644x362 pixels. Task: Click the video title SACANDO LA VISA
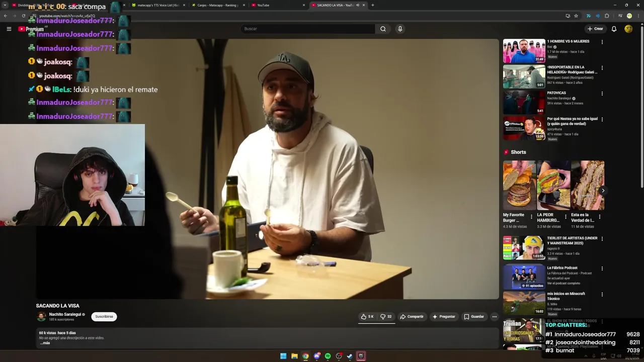click(x=57, y=306)
